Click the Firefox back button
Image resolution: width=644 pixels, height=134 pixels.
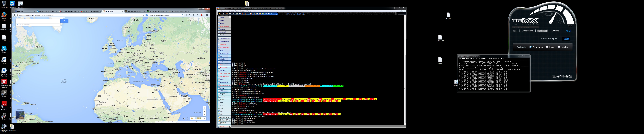pos(15,15)
